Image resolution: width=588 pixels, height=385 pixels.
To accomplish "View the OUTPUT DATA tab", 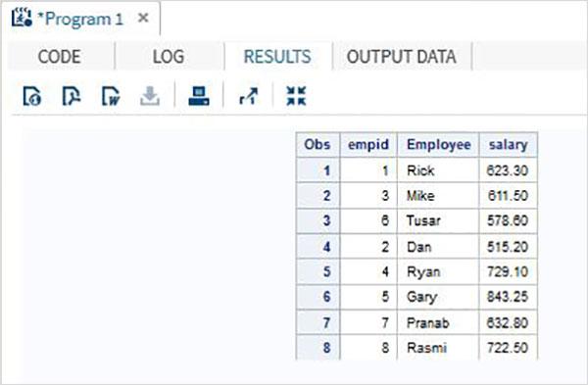I will (401, 57).
